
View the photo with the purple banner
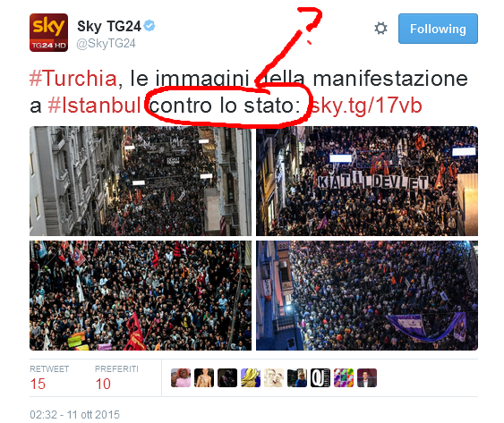(367, 295)
